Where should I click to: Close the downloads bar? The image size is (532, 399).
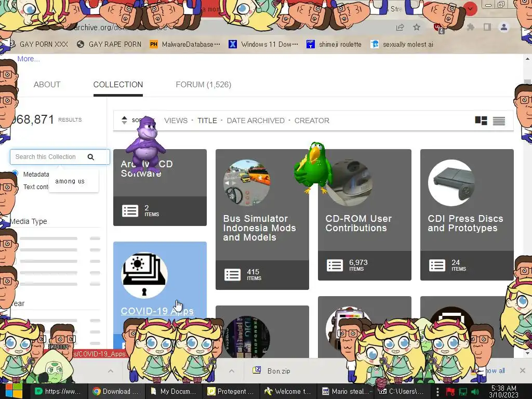[x=523, y=370]
